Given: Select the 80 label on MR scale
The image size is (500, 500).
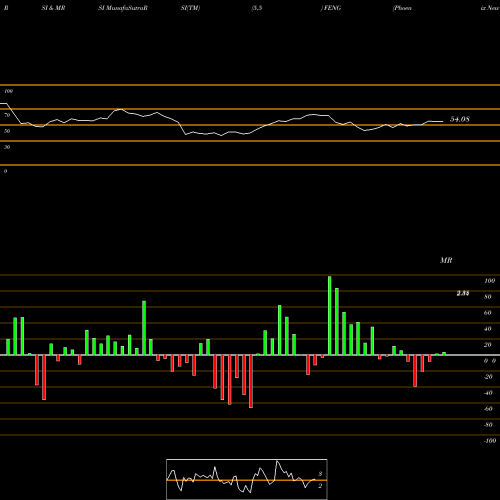Looking at the screenshot, I should pyautogui.click(x=488, y=297).
